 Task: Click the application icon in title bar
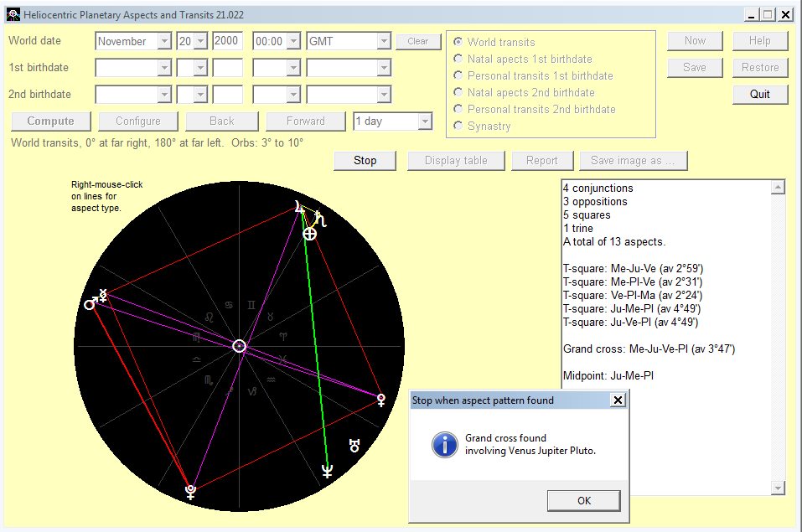coord(13,15)
